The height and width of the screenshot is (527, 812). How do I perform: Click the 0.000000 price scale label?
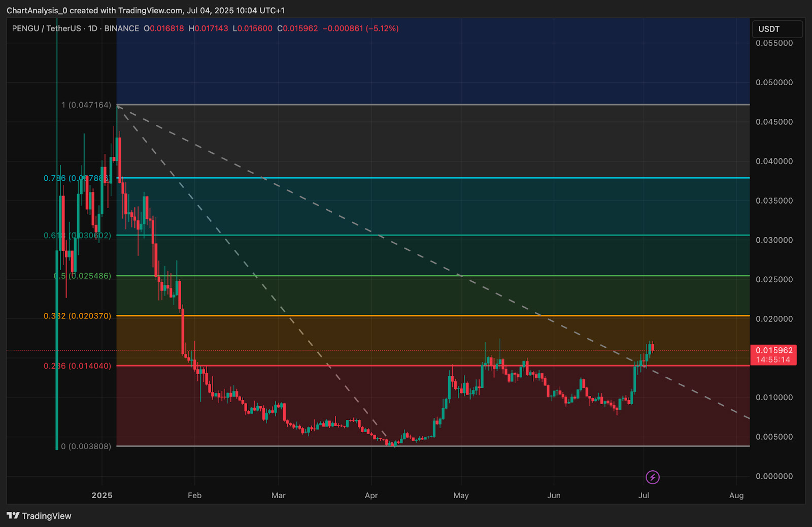coord(774,476)
